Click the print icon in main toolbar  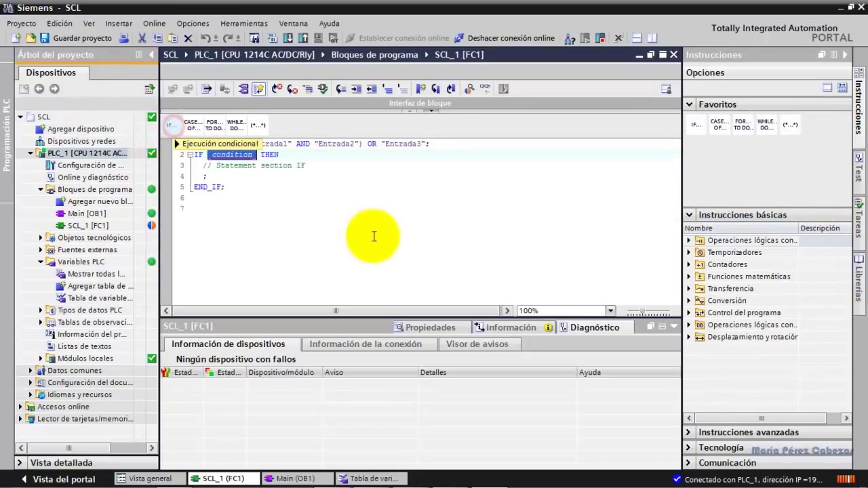tap(124, 38)
